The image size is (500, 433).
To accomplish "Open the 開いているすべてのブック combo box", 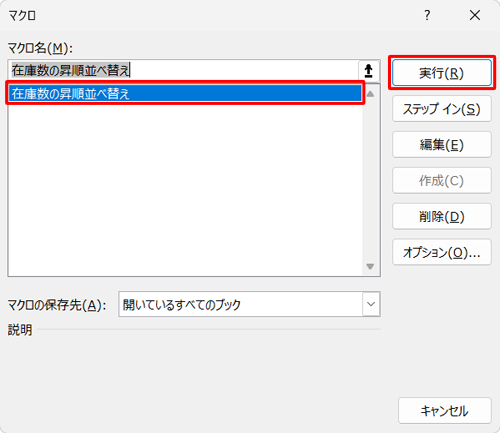I will 249,304.
